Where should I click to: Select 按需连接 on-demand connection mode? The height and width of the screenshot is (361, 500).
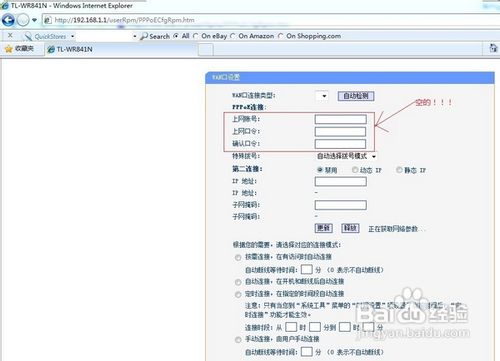(x=238, y=257)
